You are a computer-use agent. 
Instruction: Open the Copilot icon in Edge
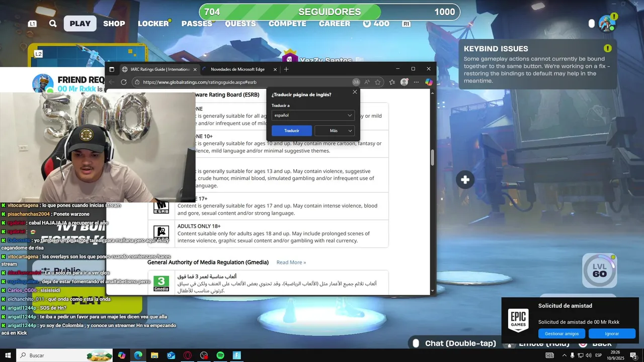tap(429, 82)
